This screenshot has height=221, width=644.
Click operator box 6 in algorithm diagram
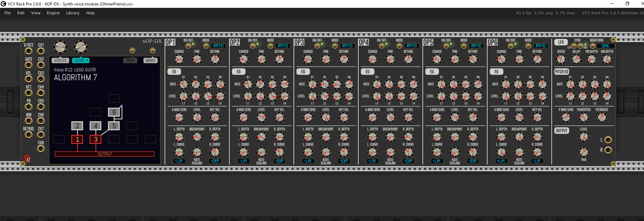114,112
